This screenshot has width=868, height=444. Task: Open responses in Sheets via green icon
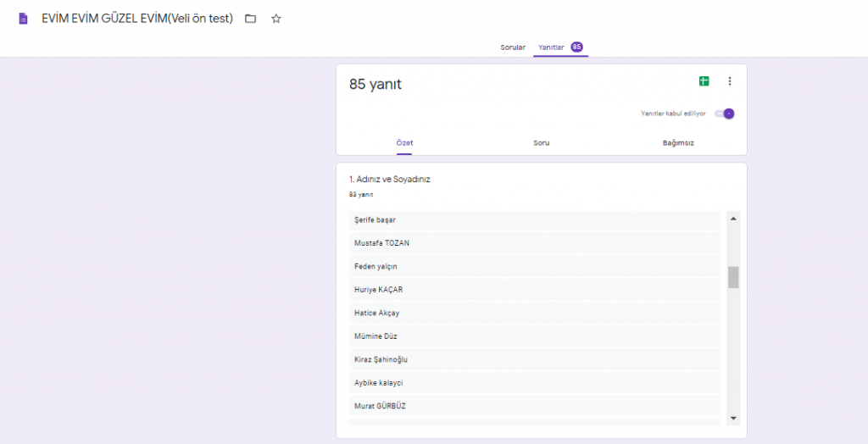point(704,81)
